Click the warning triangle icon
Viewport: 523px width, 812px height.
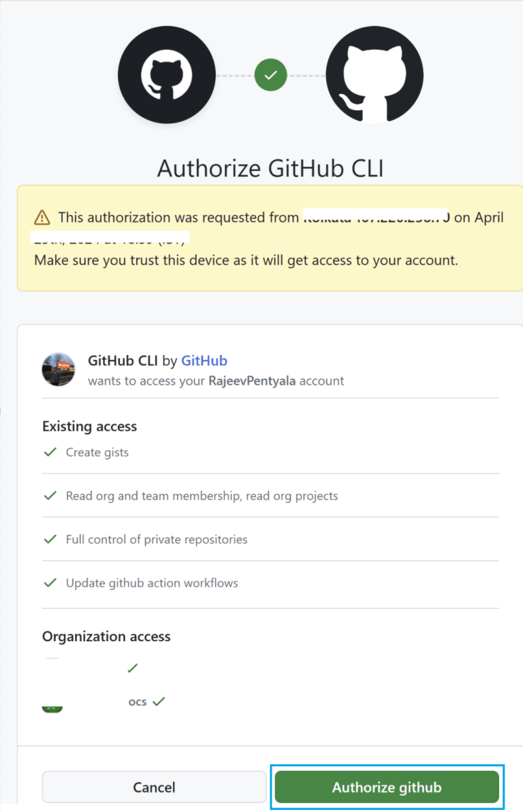coord(42,218)
